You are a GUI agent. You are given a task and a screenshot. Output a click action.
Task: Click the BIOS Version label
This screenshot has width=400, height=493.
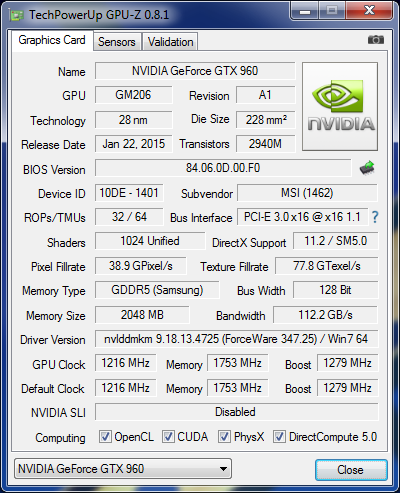tap(54, 170)
